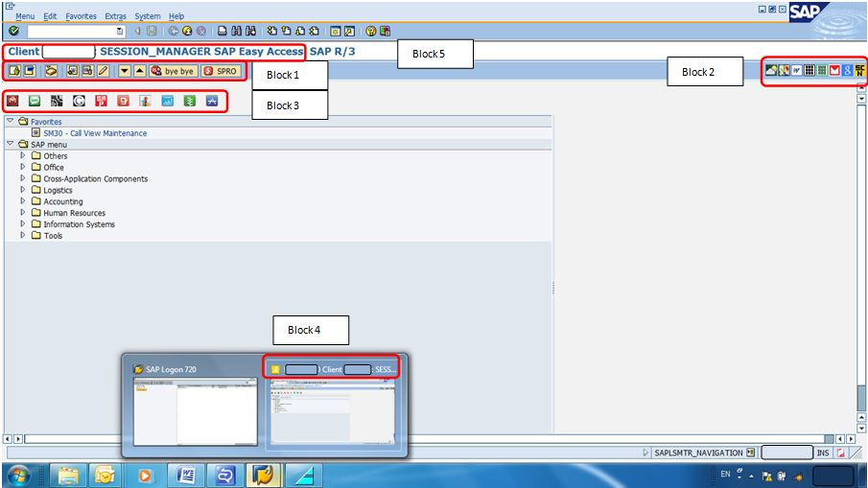Image resolution: width=868 pixels, height=488 pixels.
Task: Click the Last Page navigation icon
Action: (x=314, y=31)
